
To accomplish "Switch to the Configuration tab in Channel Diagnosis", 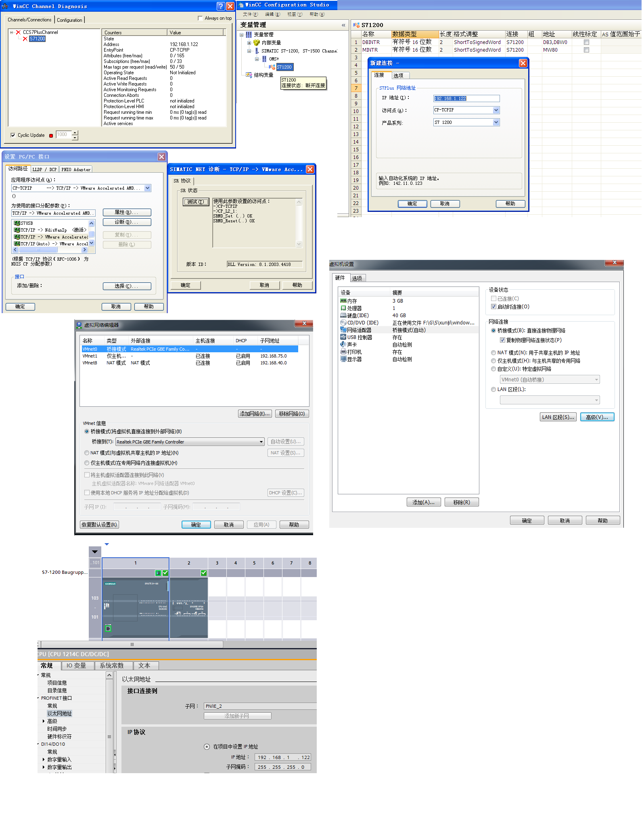I will [69, 20].
